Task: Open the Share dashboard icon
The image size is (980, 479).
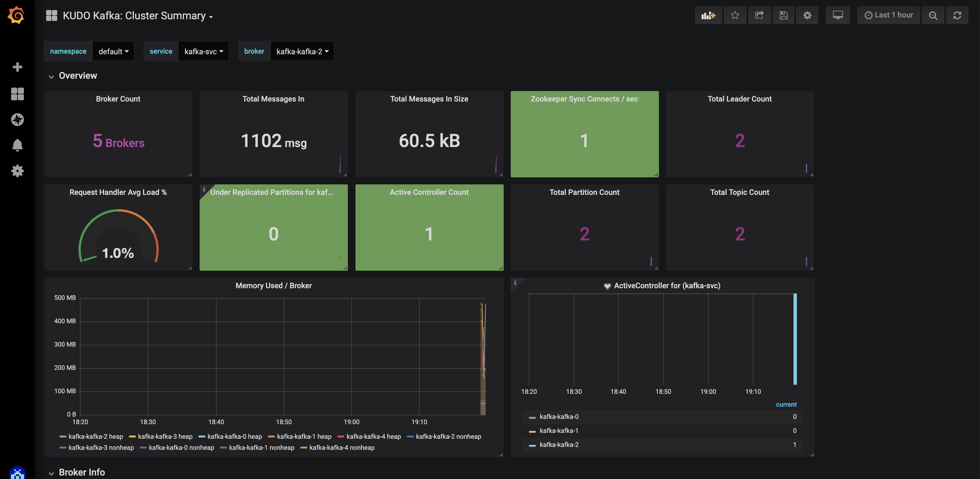Action: pyautogui.click(x=759, y=15)
